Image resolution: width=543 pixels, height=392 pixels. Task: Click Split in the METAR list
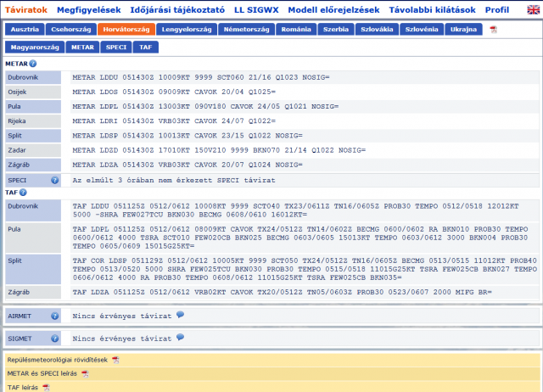33,136
